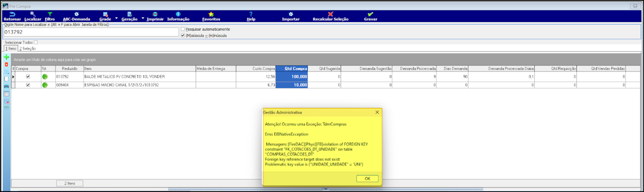The height and width of the screenshot is (192, 644).
Task: Select Qtd Compra cell 10,000
Action: coord(292,85)
